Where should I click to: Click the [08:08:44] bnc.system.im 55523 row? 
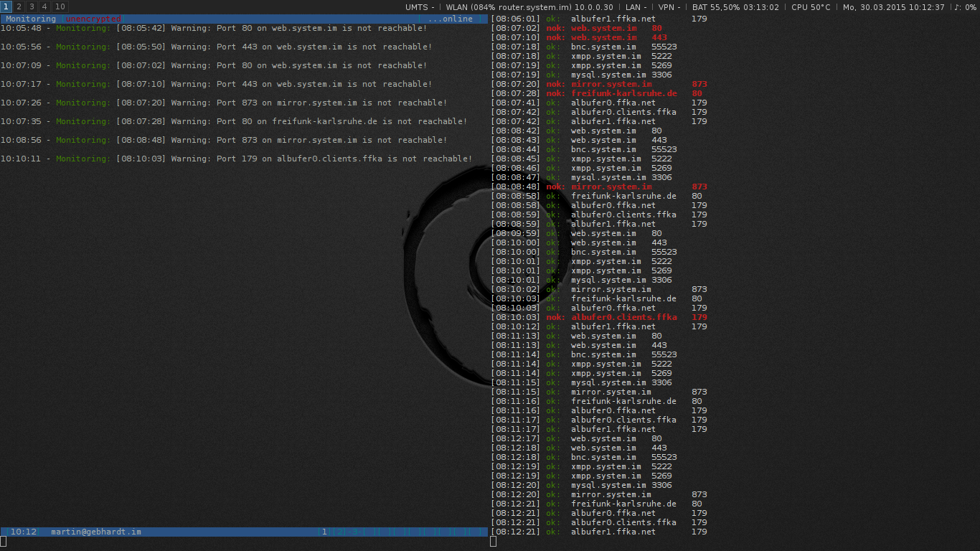[584, 149]
